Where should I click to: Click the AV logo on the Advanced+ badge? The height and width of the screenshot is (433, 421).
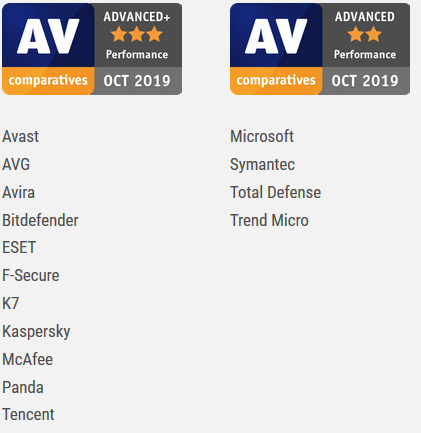tap(48, 36)
